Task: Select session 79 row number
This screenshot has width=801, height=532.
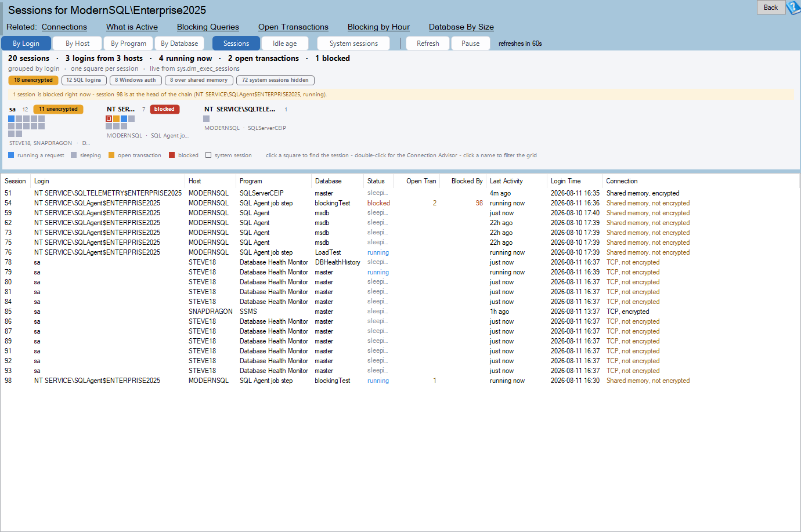Action: (8, 272)
